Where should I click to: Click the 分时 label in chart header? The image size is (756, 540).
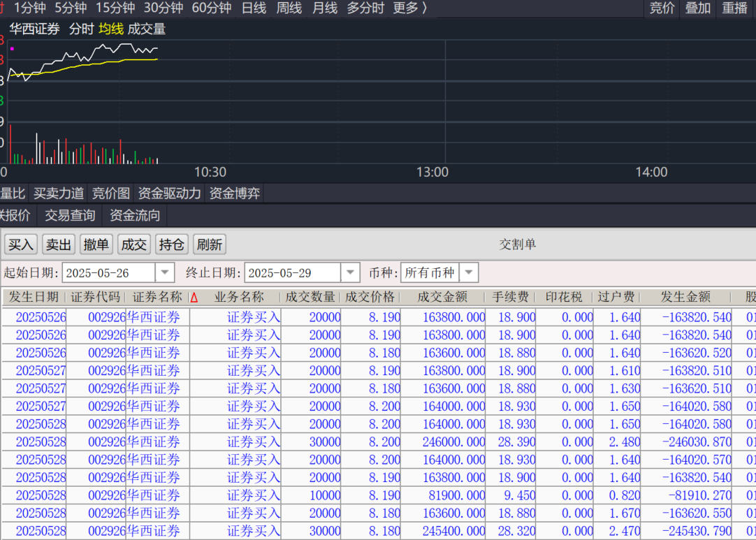click(81, 29)
